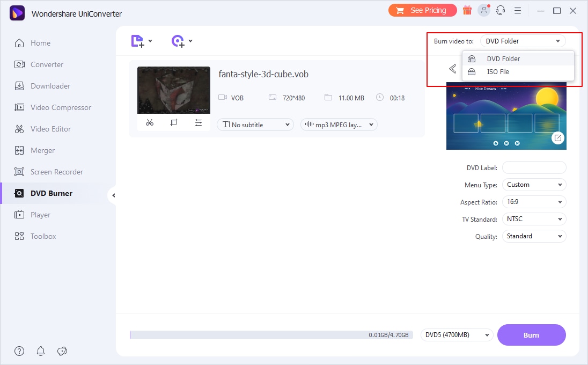The width and height of the screenshot is (588, 365).
Task: Open the Player section
Action: (x=40, y=215)
